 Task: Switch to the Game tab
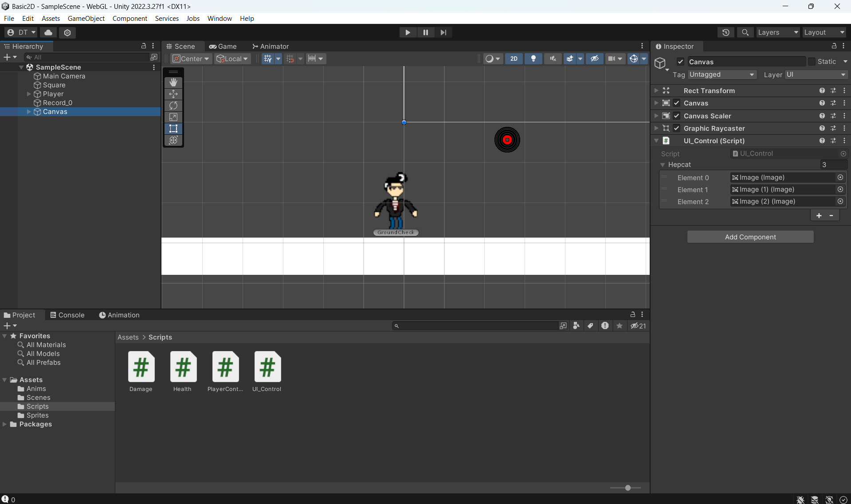pos(223,46)
